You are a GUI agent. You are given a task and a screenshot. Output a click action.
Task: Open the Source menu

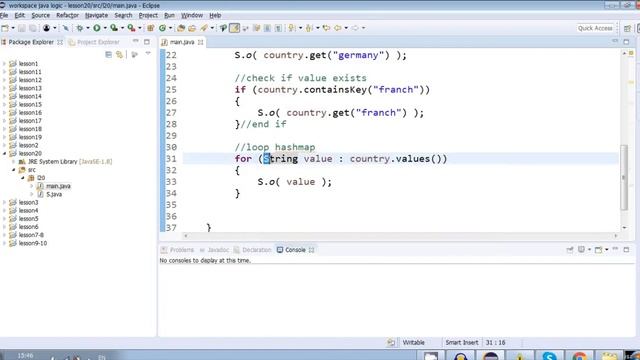(40, 15)
